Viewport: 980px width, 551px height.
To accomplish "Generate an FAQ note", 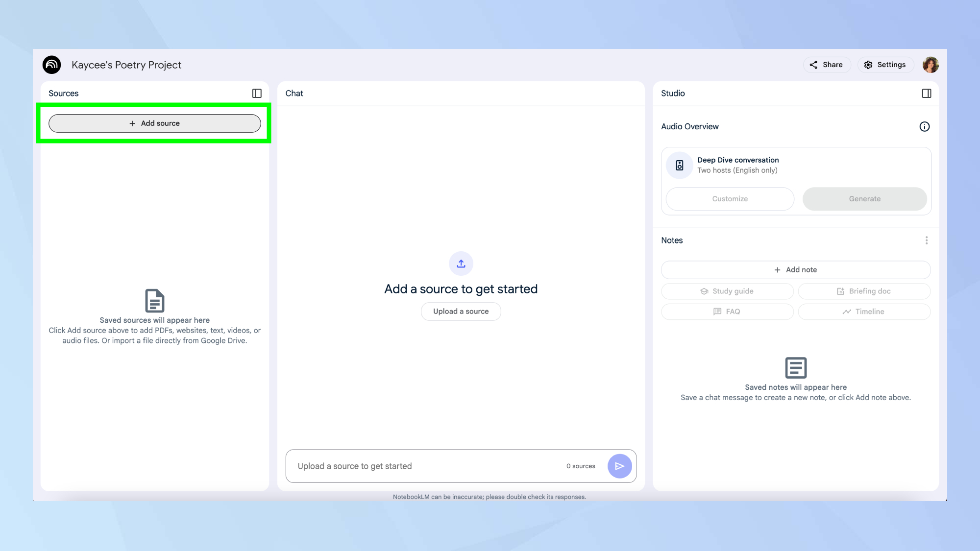I will click(727, 311).
